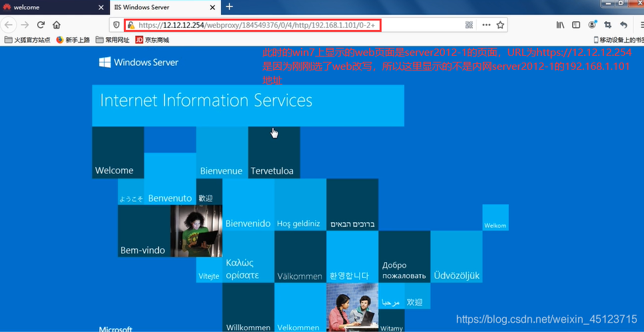Click the Tervetuloa tile
The image size is (644, 332).
[274, 152]
